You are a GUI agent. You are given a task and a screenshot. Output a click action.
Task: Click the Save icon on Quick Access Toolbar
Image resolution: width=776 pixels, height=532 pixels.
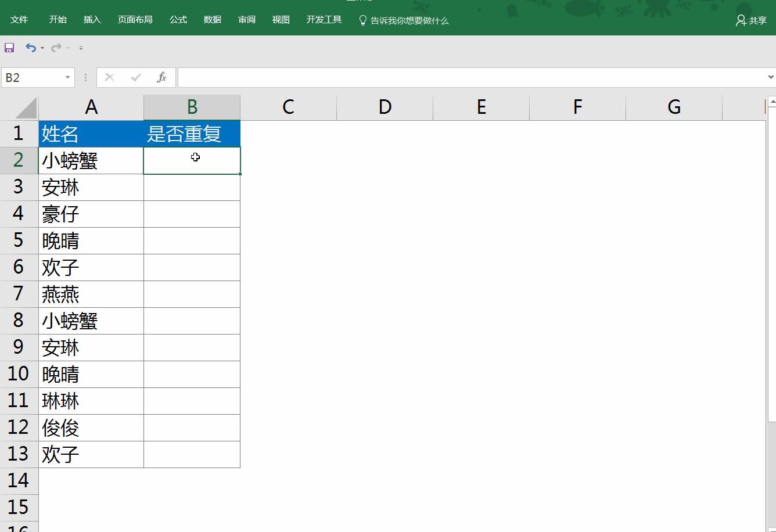[9, 48]
